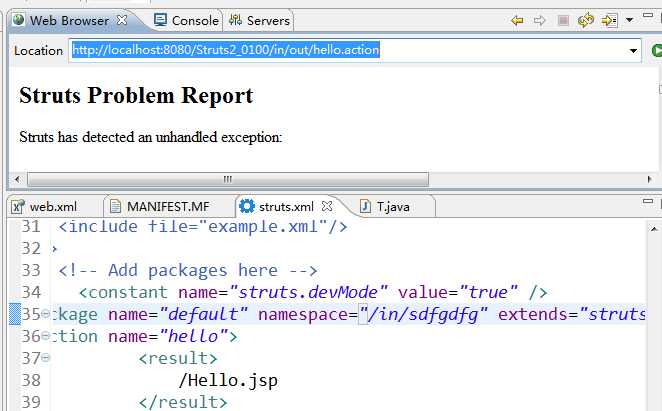Screen dimensions: 662x411
Task: Click the green Go button beside Location
Action: point(657,51)
